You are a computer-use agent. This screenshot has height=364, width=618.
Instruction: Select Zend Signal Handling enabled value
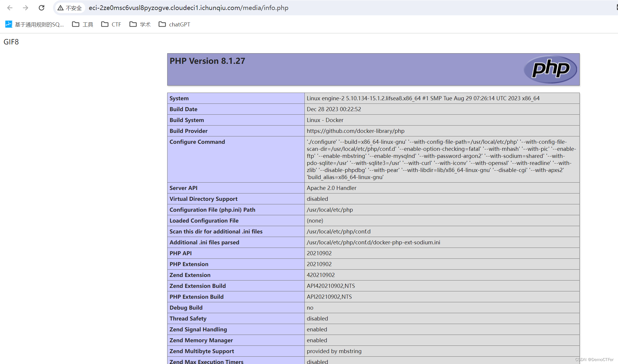[x=317, y=329]
